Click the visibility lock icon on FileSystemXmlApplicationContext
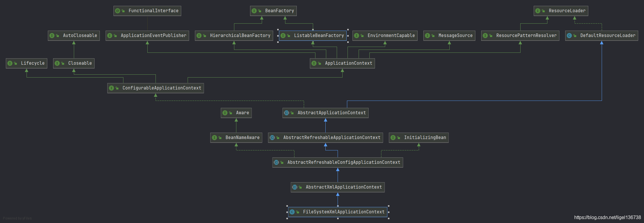Image resolution: width=644 pixels, height=223 pixels. pyautogui.click(x=298, y=212)
